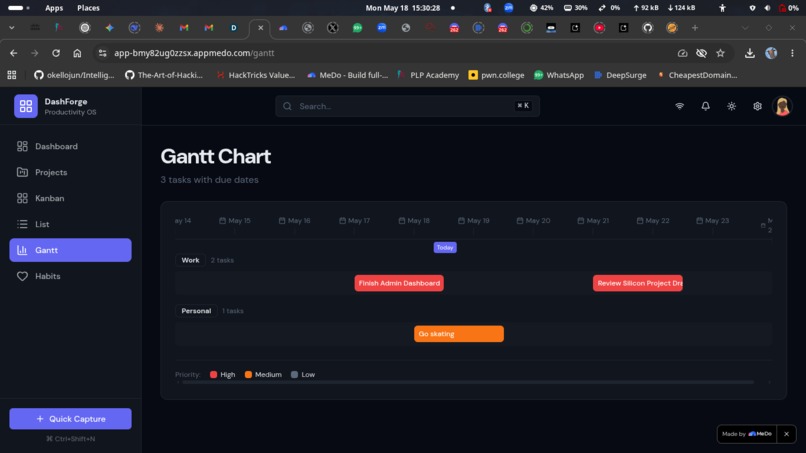The height and width of the screenshot is (453, 806).
Task: Reload the browser page
Action: (56, 53)
